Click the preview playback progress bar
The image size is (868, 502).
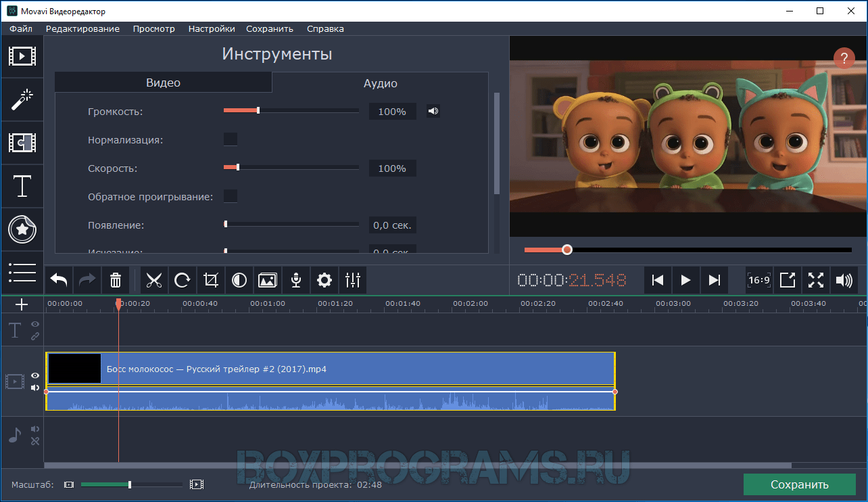pos(688,250)
